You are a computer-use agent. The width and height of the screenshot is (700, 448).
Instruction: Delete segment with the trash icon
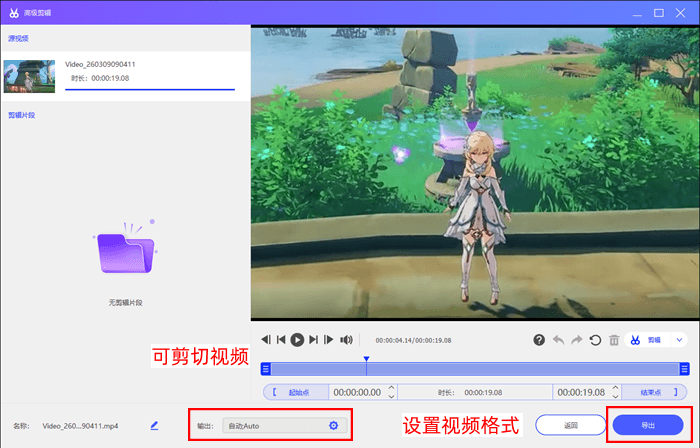[x=614, y=340]
